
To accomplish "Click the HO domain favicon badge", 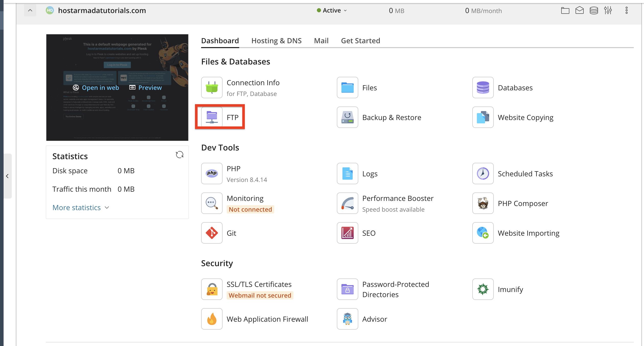I will point(50,10).
